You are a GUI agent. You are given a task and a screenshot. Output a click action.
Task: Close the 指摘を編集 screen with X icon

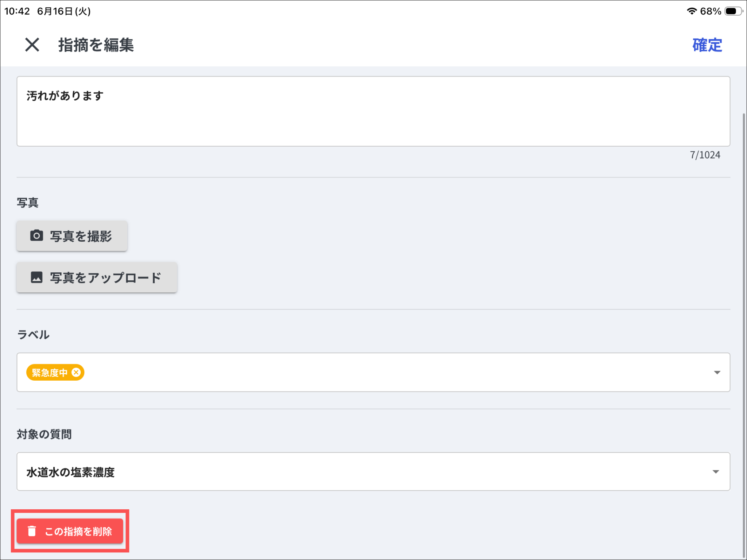pyautogui.click(x=32, y=45)
